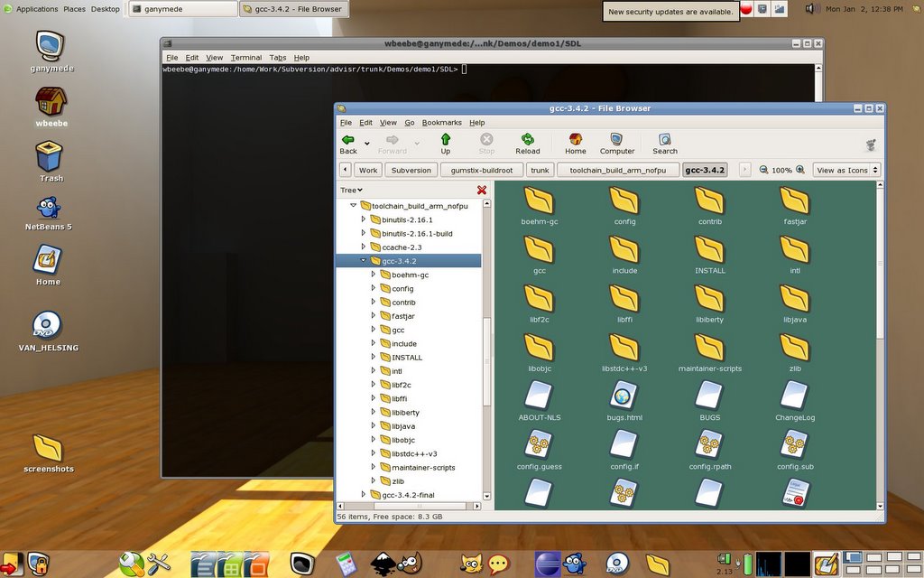Open the Bookmarks menu
The image size is (924, 578).
pos(441,123)
